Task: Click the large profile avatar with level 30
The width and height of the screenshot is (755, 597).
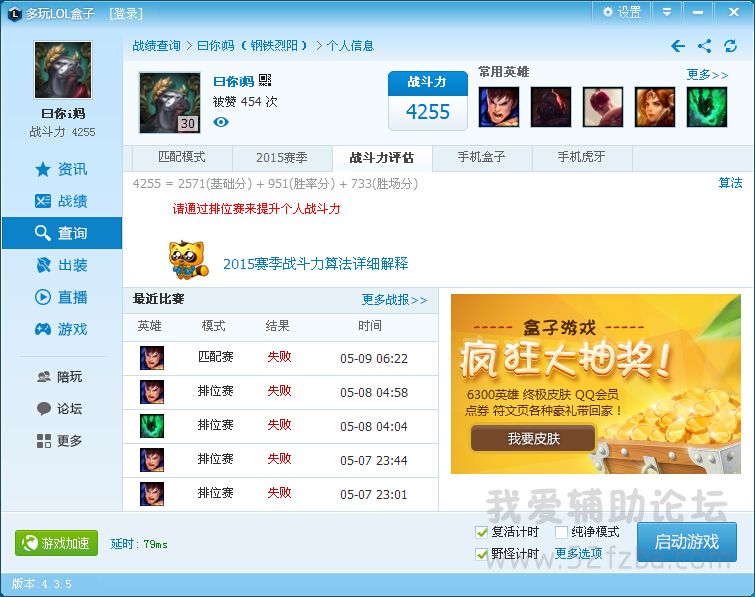Action: (x=169, y=103)
